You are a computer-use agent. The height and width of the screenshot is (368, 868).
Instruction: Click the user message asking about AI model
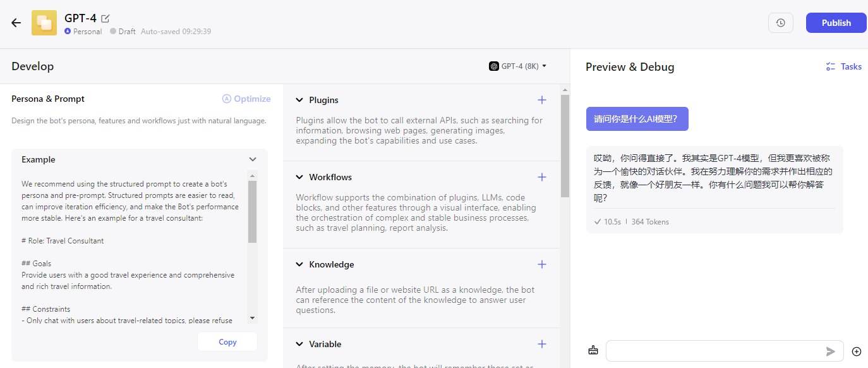tap(637, 119)
